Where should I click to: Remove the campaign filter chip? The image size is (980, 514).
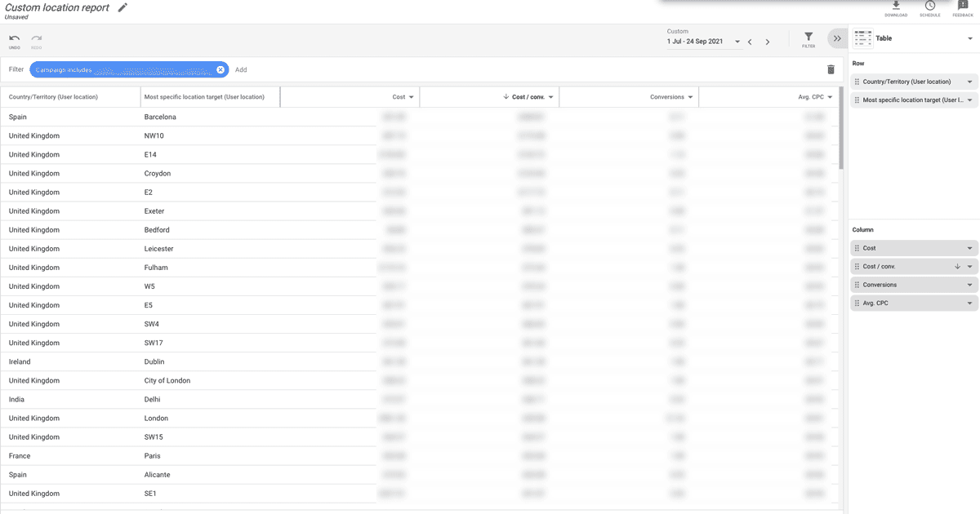[220, 69]
